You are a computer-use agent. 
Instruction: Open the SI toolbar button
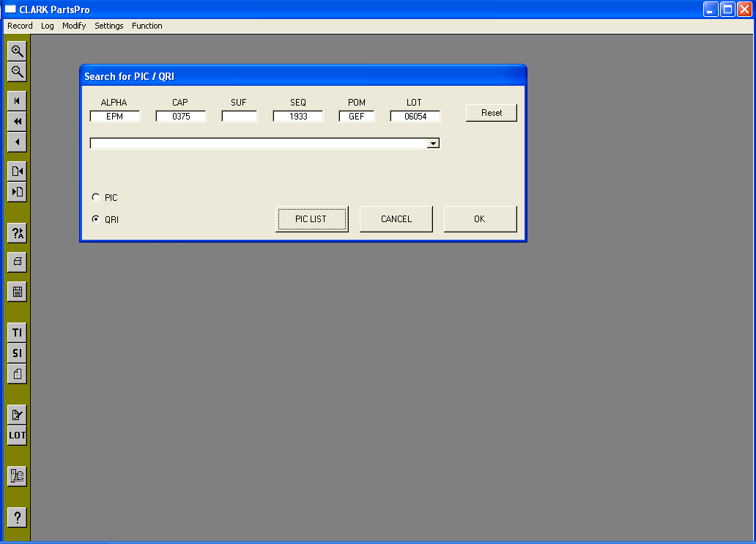[17, 353]
